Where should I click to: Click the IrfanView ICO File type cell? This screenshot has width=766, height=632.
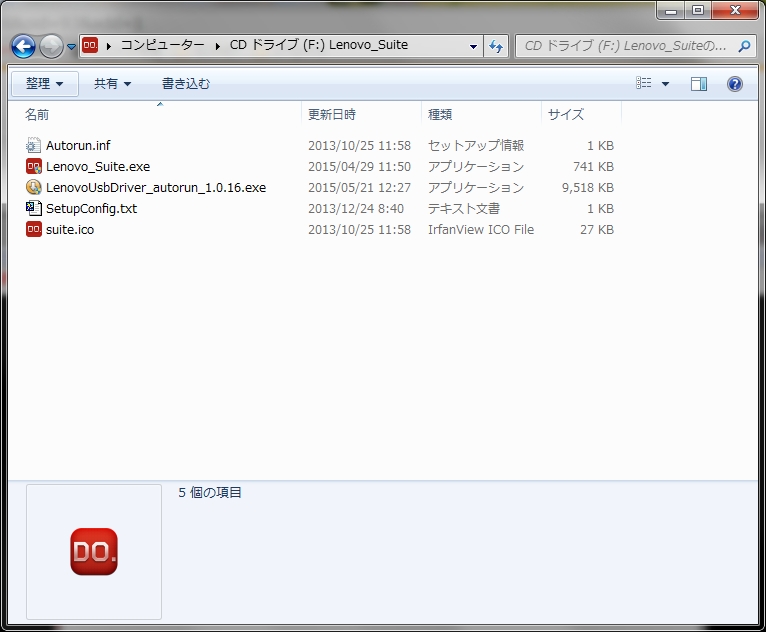pos(481,230)
